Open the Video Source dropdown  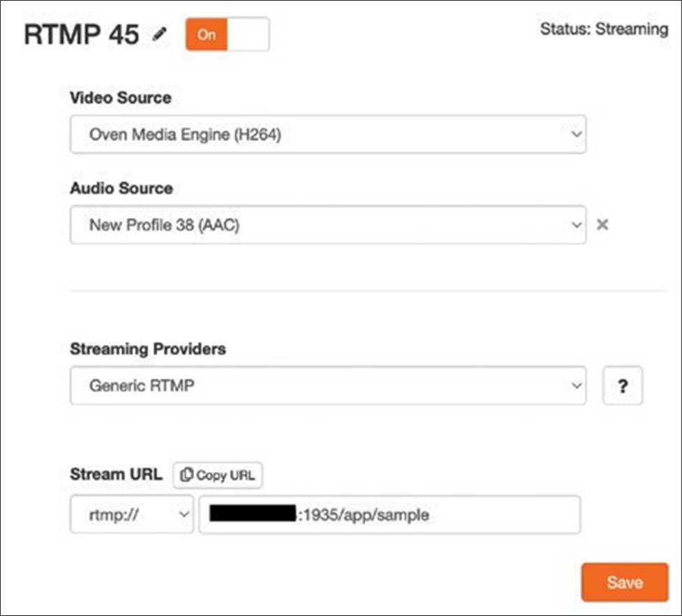(x=327, y=135)
